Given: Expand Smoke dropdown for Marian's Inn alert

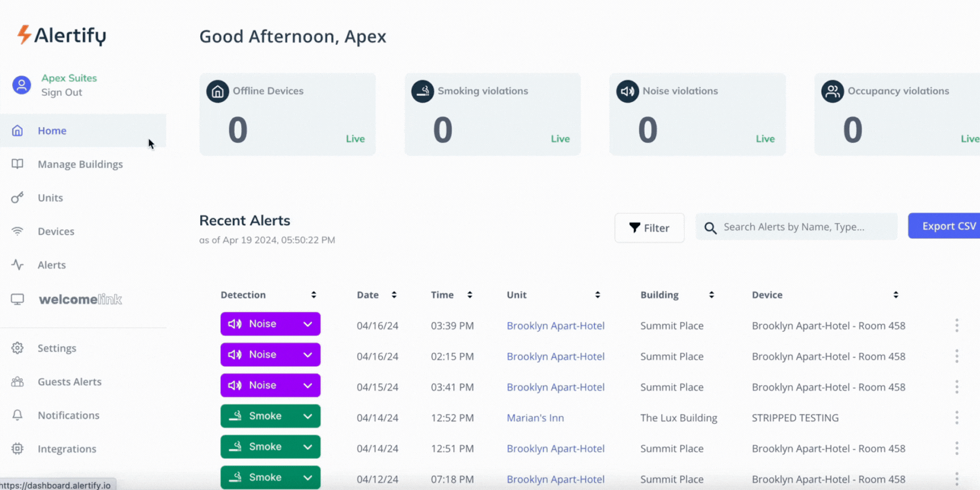Looking at the screenshot, I should [x=307, y=416].
